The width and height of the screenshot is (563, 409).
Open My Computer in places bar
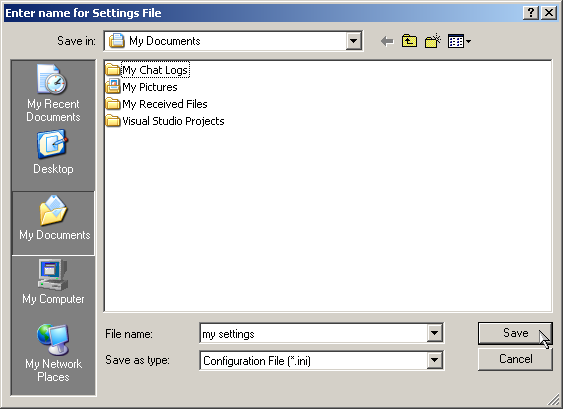[53, 282]
